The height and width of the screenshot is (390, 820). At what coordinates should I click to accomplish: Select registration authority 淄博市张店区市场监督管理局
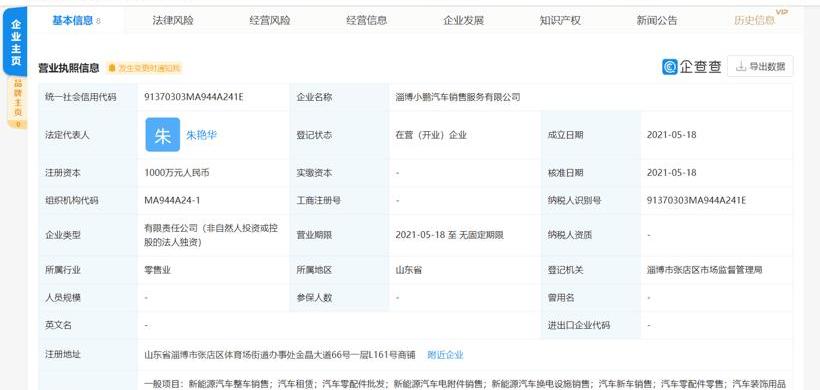point(704,270)
